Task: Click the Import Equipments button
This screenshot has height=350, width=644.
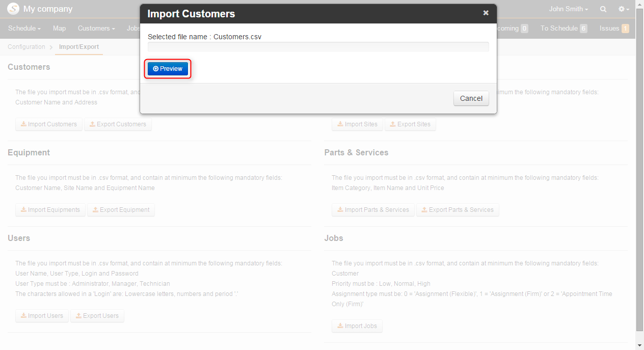Action: (50, 210)
